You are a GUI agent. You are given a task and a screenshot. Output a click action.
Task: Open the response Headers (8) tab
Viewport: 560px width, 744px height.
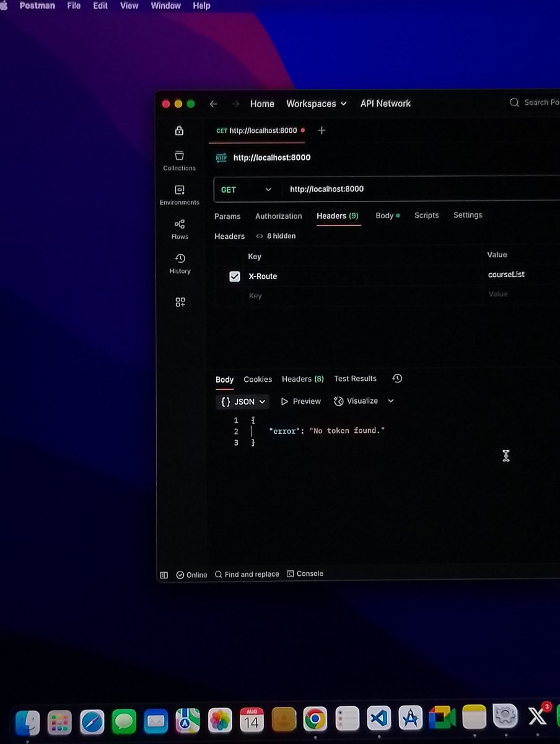(x=303, y=379)
